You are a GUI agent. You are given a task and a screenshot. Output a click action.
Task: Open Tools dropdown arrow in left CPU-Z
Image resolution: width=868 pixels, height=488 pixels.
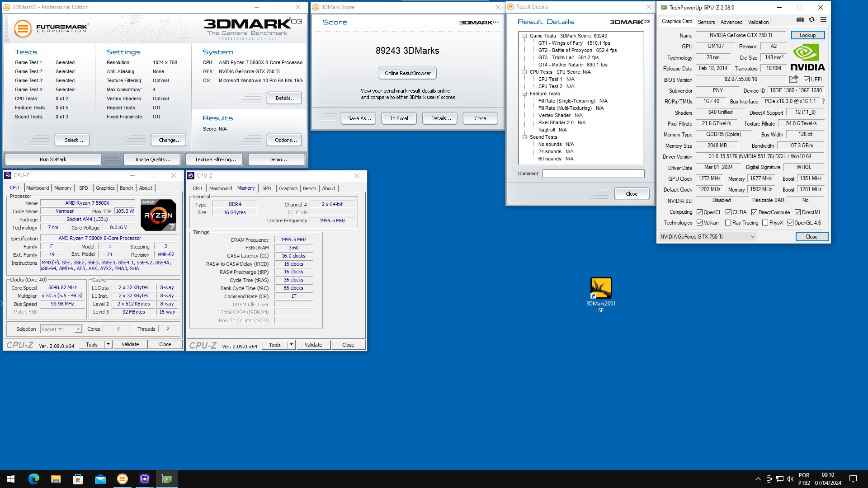pyautogui.click(x=108, y=344)
